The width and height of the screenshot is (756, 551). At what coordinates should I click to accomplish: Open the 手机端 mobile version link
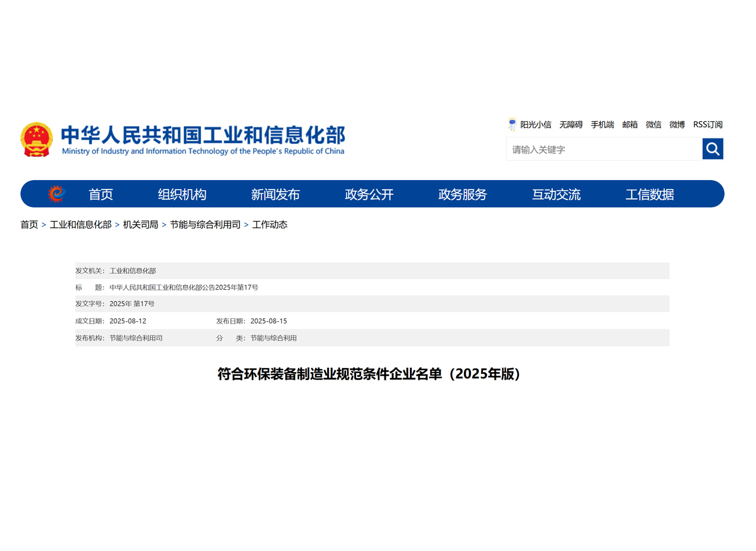[602, 124]
